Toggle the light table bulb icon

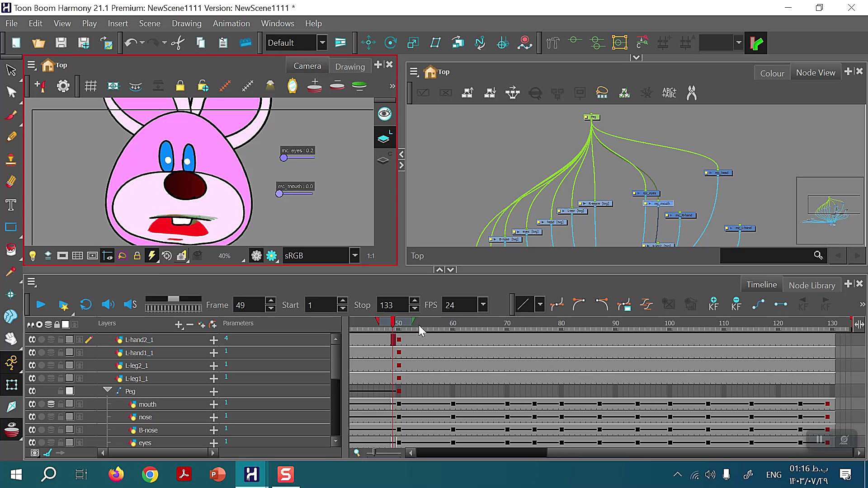click(33, 256)
